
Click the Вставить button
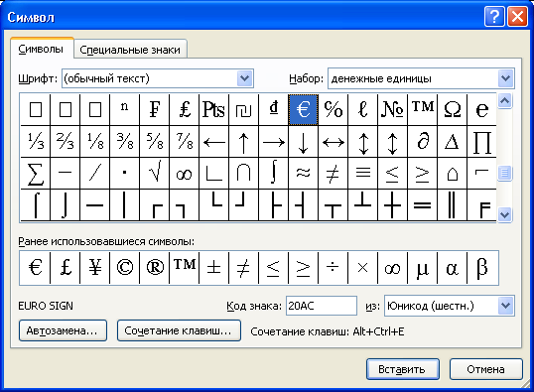coord(403,369)
